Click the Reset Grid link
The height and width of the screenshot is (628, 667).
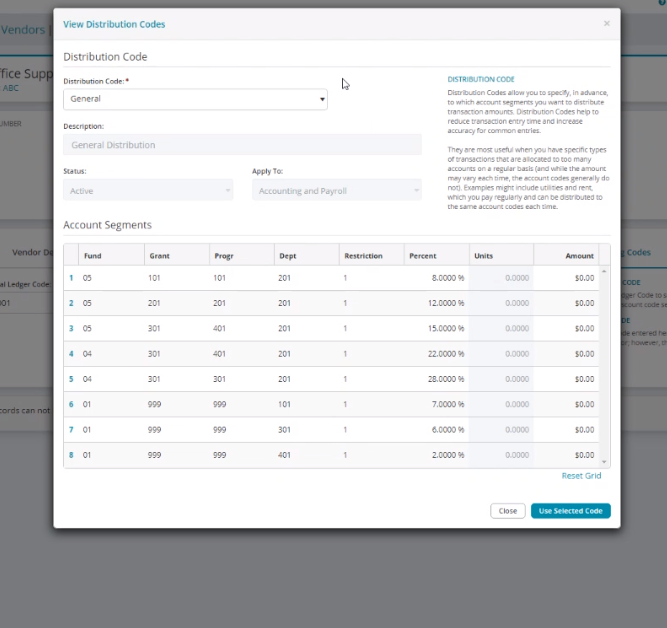click(x=581, y=476)
